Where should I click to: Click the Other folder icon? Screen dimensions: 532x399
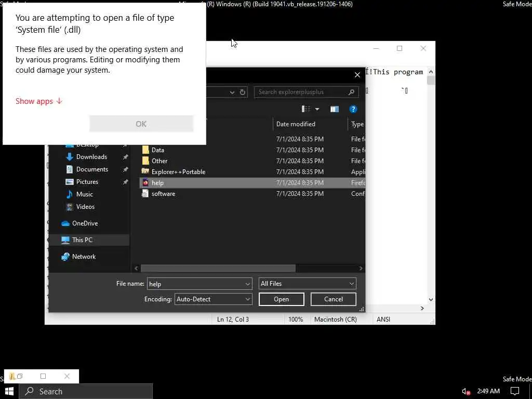145,161
